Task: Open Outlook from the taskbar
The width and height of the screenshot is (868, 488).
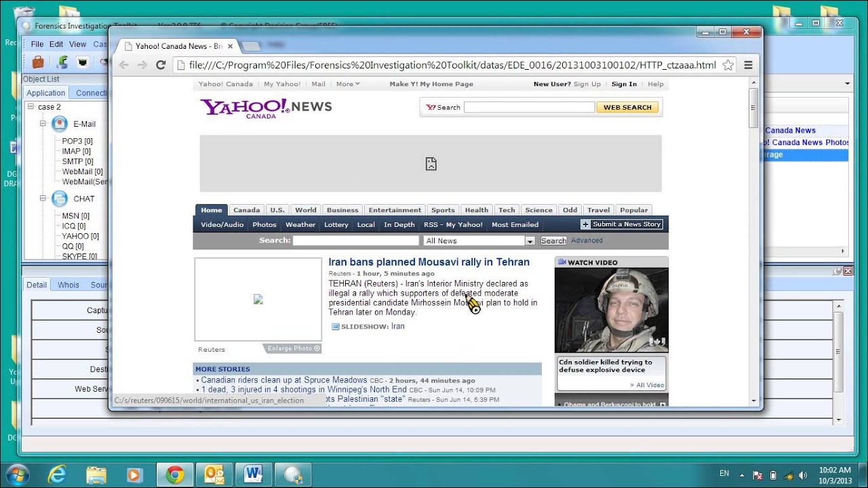Action: click(214, 474)
